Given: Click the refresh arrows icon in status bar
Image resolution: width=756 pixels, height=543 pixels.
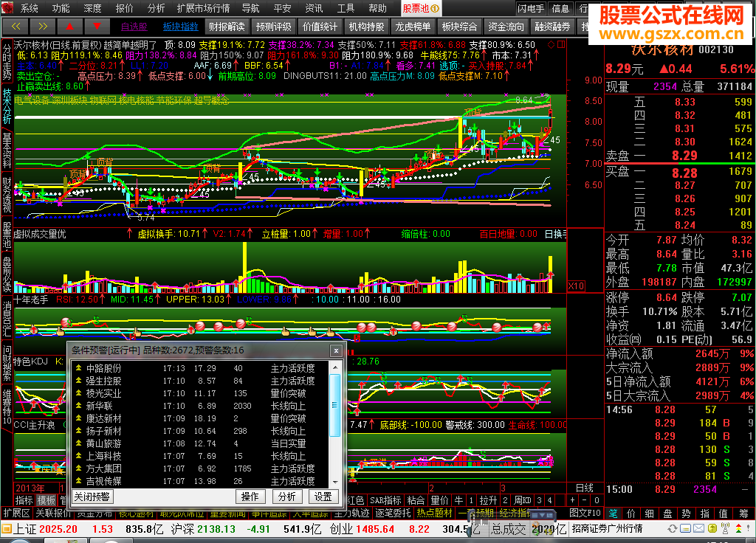Looking at the screenshot, I should click(x=672, y=528).
